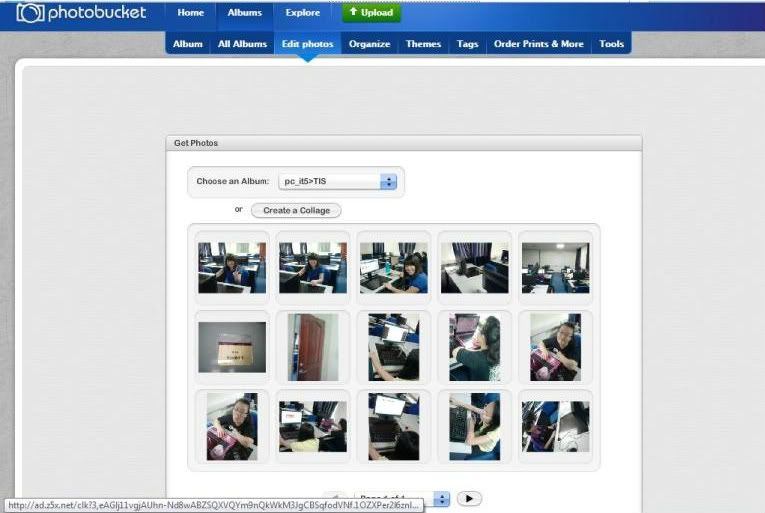
Task: Choose the last thumbnail in the bottom row
Action: (555, 426)
